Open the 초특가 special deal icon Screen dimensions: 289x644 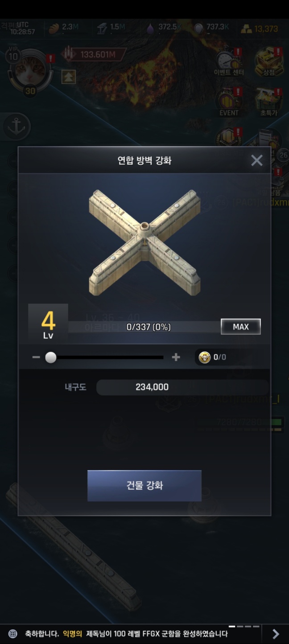269,103
